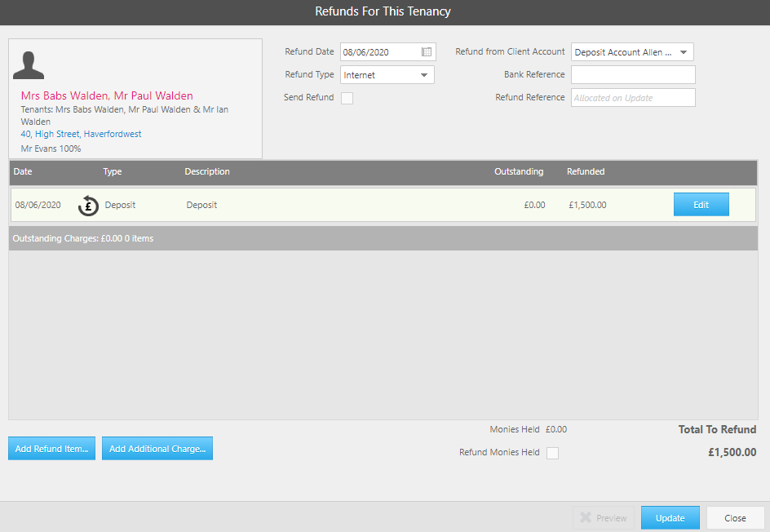
Task: Focus the Bank Reference input field
Action: click(x=633, y=75)
